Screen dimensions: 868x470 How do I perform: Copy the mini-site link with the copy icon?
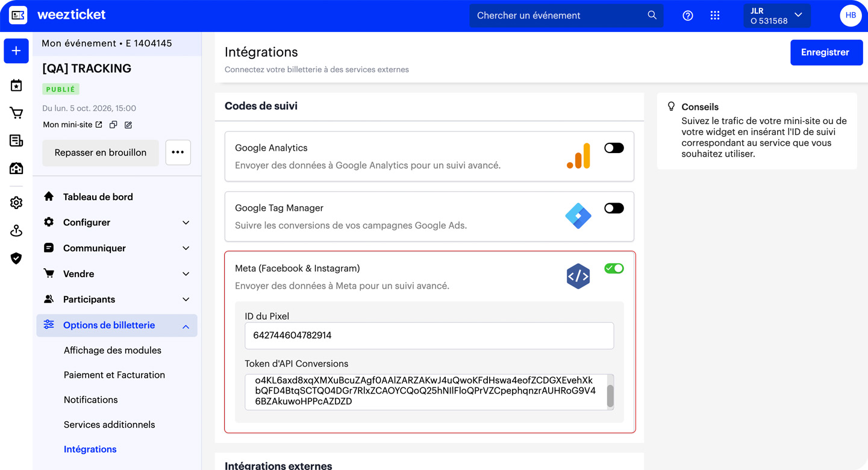[x=113, y=124]
